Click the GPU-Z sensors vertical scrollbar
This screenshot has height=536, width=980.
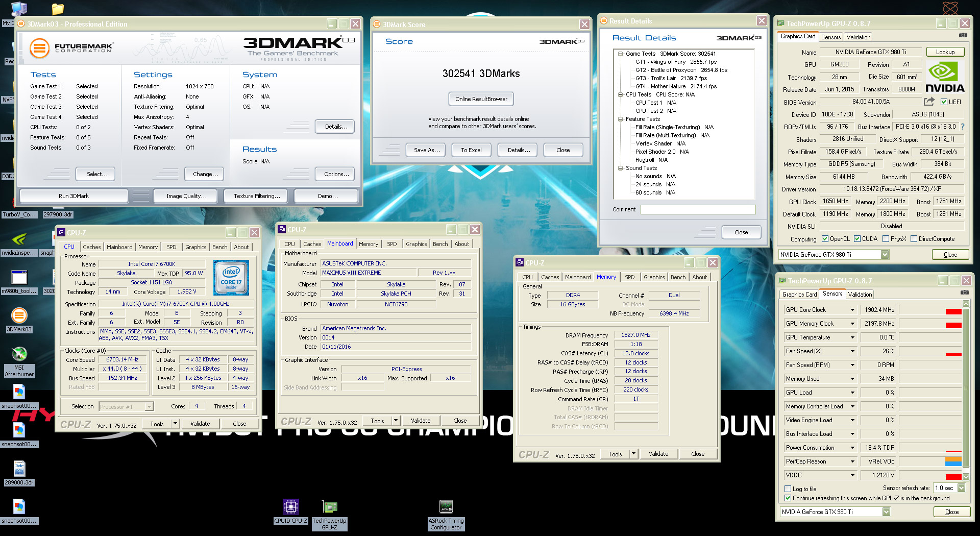pyautogui.click(x=965, y=388)
